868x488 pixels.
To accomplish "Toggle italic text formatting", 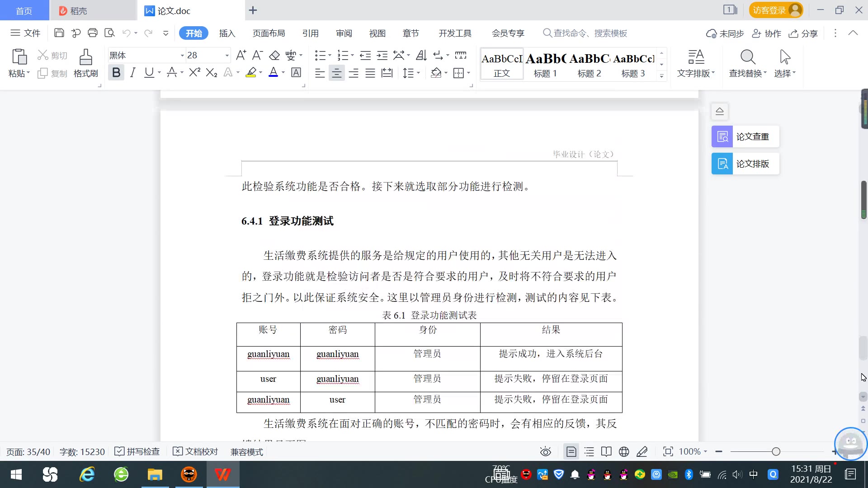I will coord(132,73).
